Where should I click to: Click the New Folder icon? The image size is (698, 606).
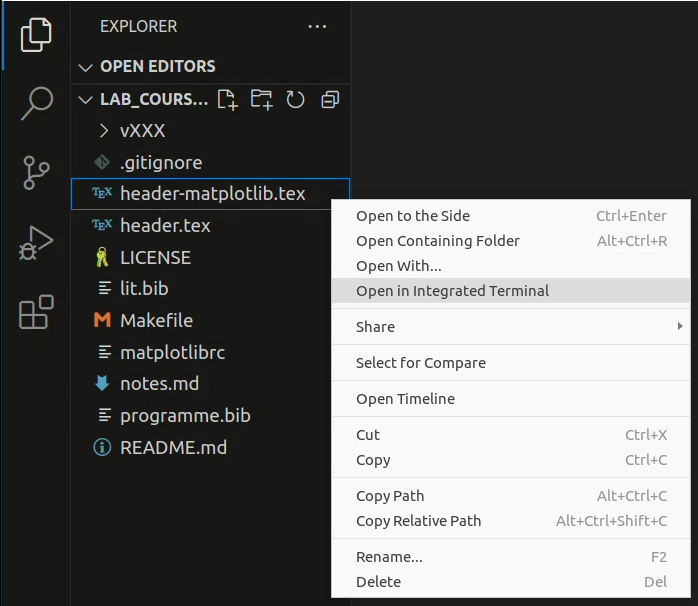[261, 99]
